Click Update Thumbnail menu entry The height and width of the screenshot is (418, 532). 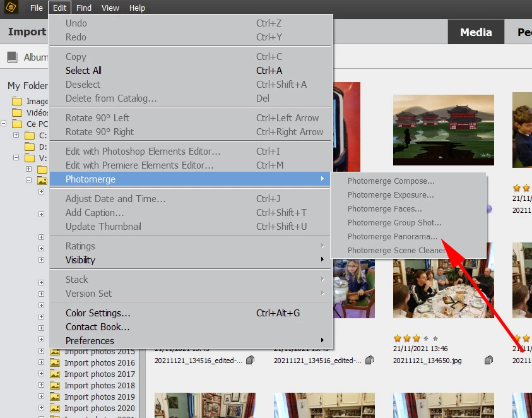point(191,227)
